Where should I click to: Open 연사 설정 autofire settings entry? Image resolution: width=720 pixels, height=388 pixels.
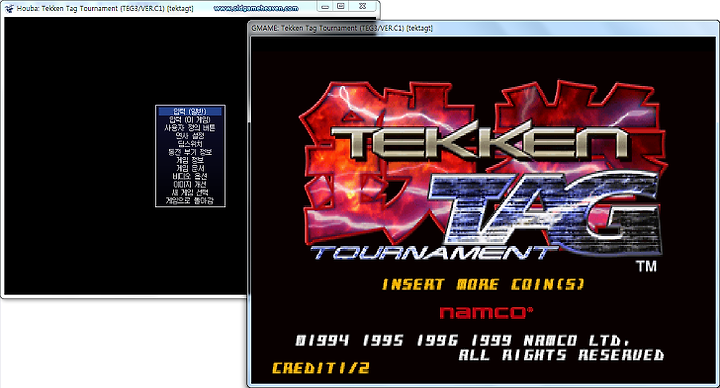point(190,136)
